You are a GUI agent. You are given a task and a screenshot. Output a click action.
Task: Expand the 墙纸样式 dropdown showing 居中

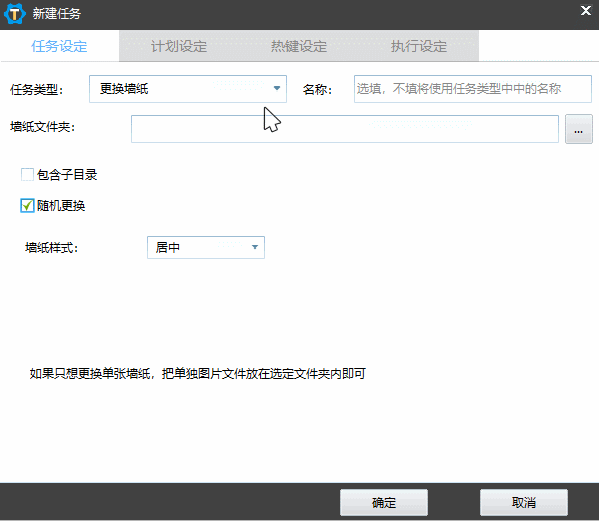tap(206, 248)
